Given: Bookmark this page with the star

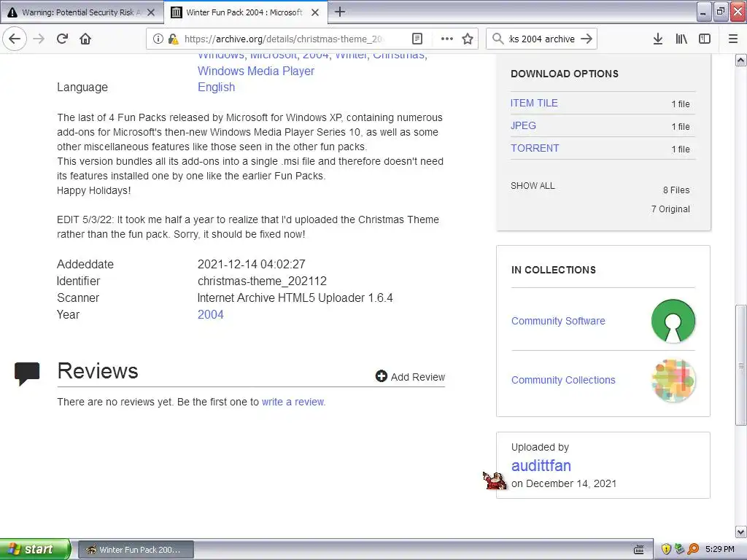Looking at the screenshot, I should 468,39.
